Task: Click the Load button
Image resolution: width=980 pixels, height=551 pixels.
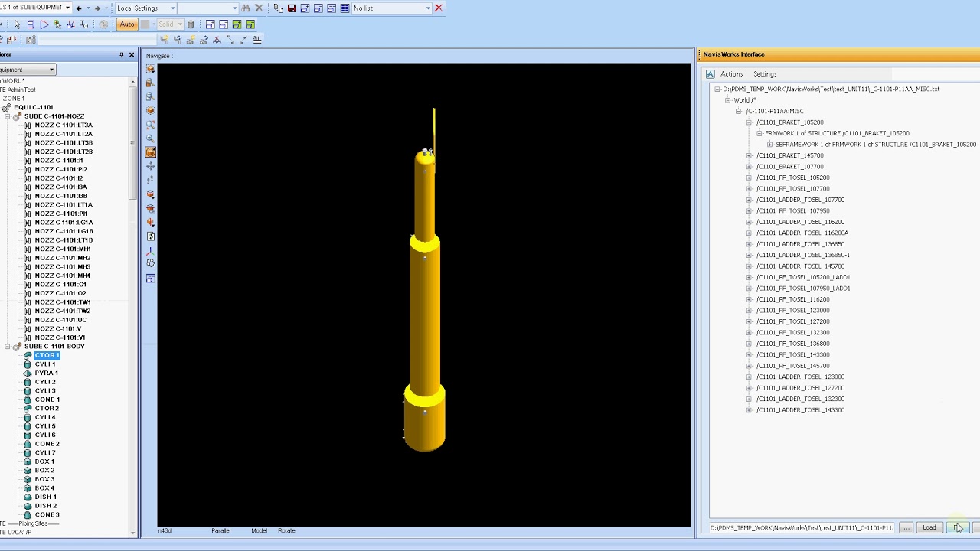Action: [x=929, y=528]
